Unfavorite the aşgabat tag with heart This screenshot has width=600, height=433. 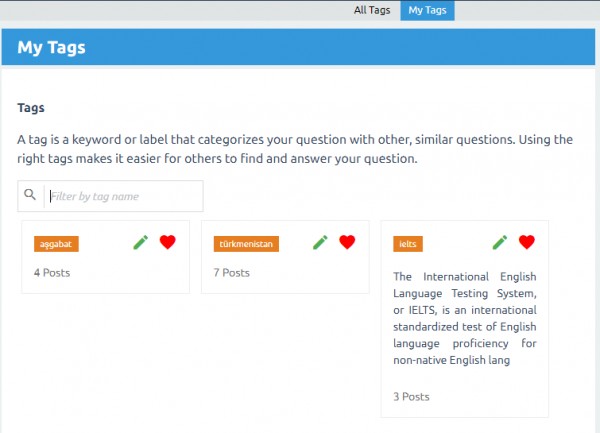pyautogui.click(x=167, y=242)
